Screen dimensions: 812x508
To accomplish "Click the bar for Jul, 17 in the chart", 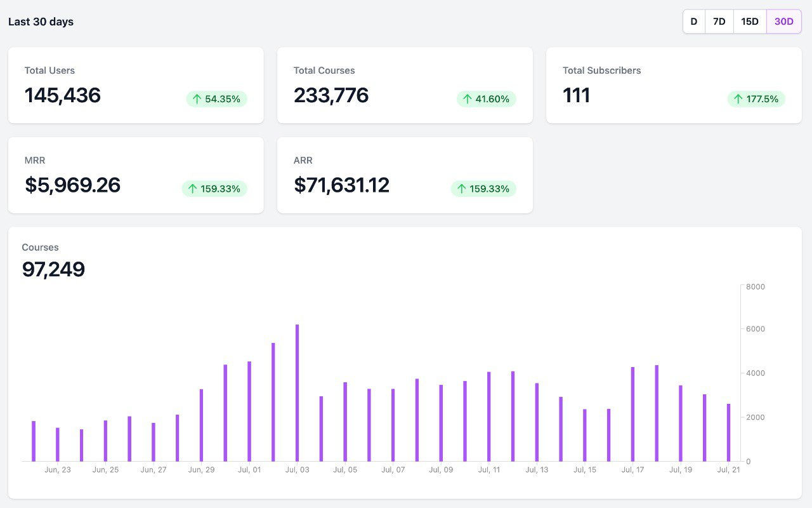I will tap(632, 413).
